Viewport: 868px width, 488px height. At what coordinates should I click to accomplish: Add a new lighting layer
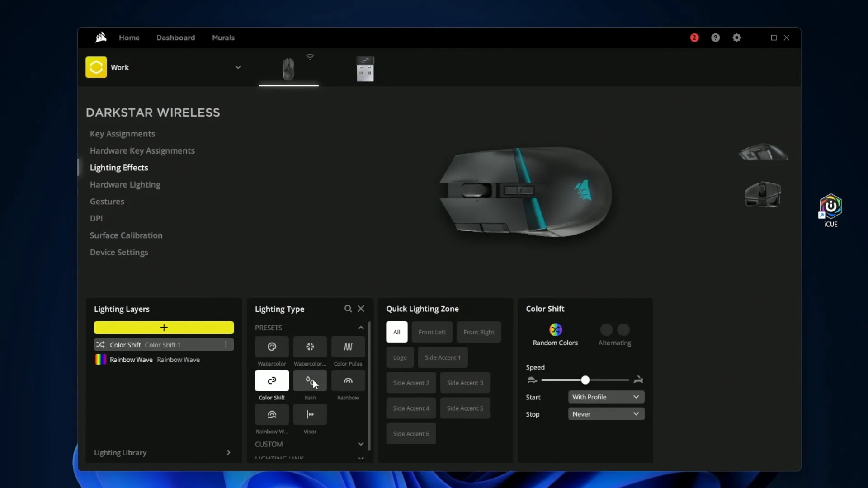click(x=164, y=328)
